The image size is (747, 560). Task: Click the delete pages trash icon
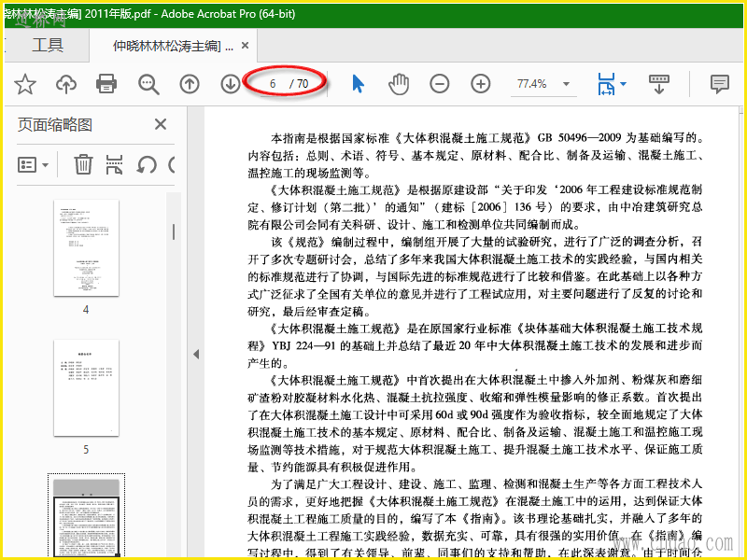click(83, 165)
